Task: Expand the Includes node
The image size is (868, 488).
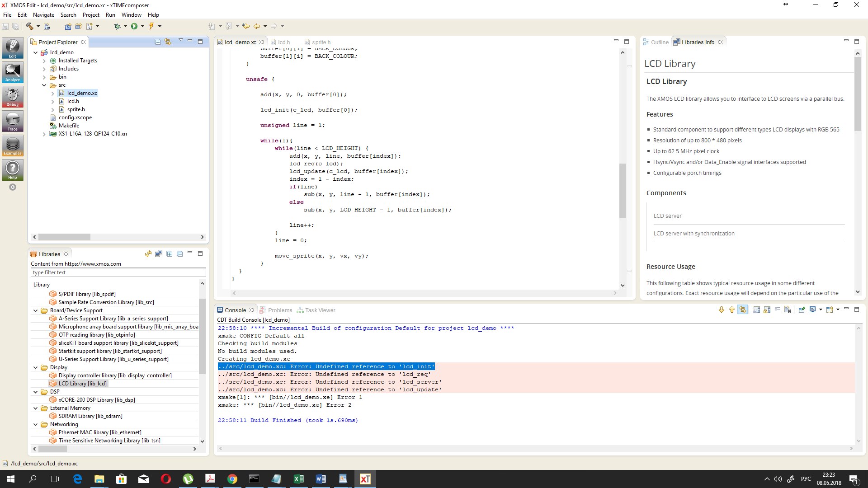Action: (44, 69)
